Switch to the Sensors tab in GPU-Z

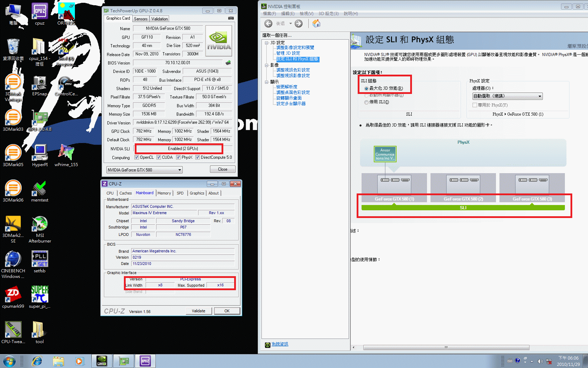(141, 19)
